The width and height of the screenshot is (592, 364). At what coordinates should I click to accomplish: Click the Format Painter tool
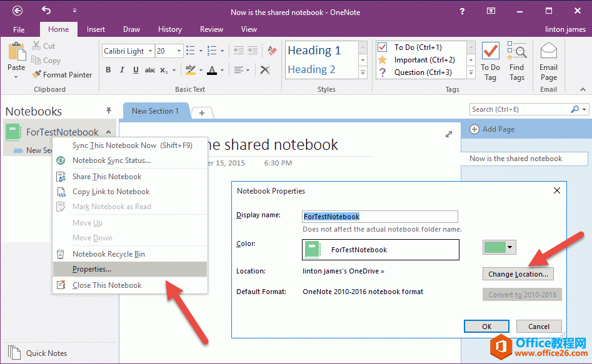[62, 74]
